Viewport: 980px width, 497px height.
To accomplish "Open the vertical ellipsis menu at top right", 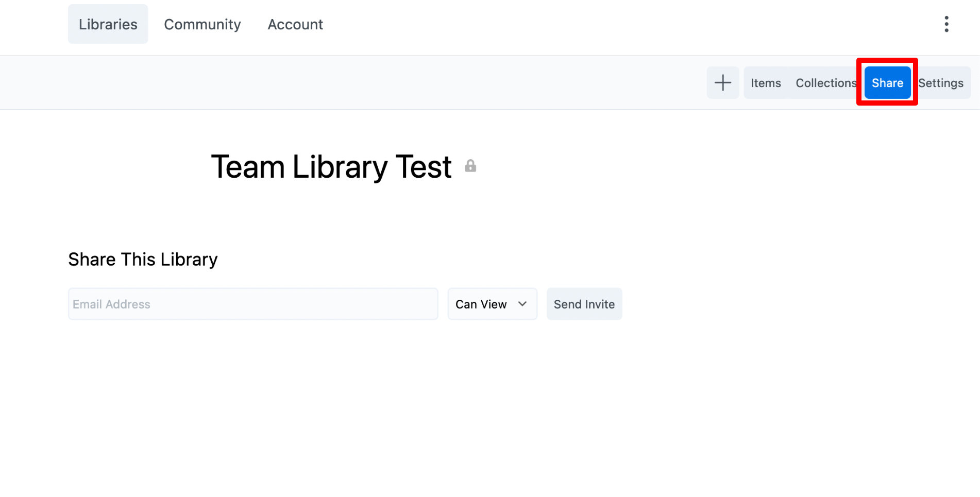I will [x=947, y=24].
